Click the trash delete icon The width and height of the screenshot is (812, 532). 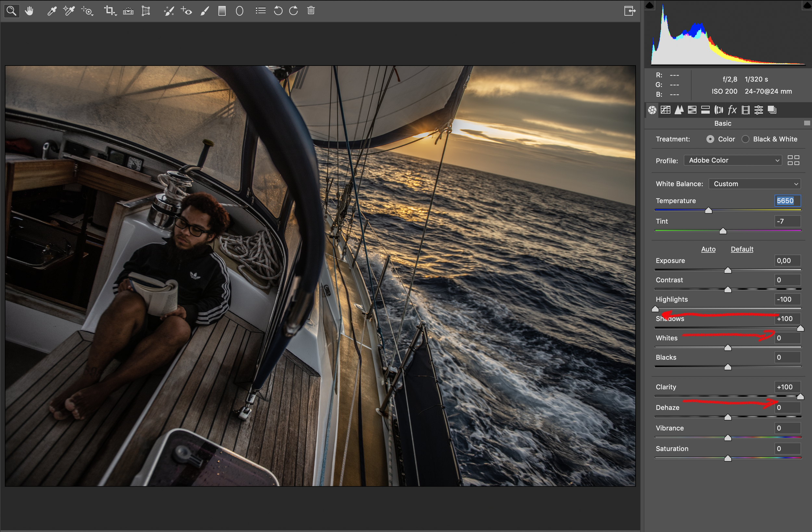[311, 11]
